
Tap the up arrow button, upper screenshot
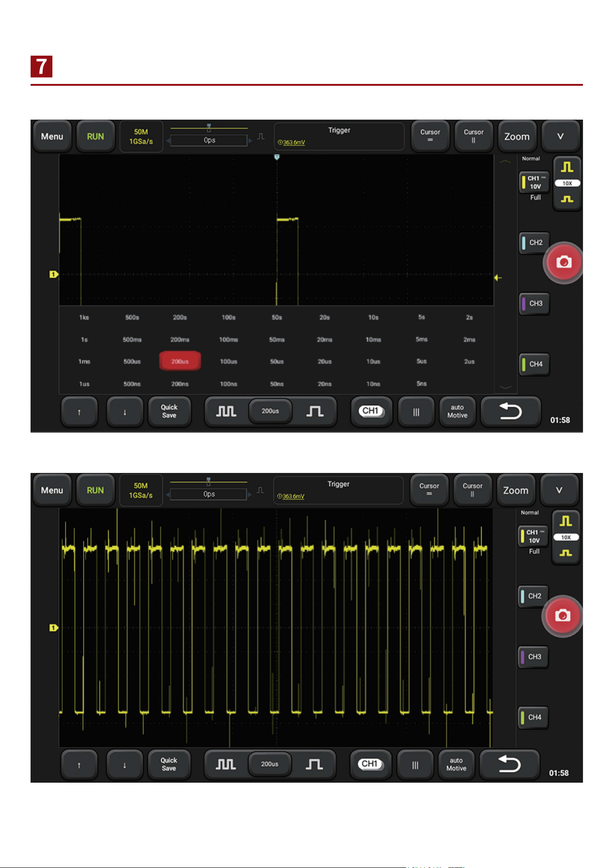coord(79,412)
